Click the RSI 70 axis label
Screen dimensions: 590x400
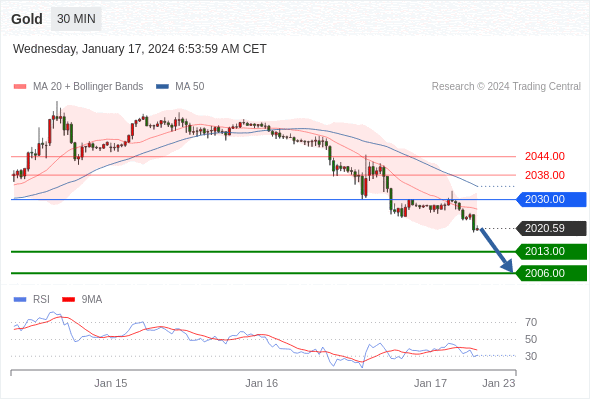pyautogui.click(x=531, y=322)
